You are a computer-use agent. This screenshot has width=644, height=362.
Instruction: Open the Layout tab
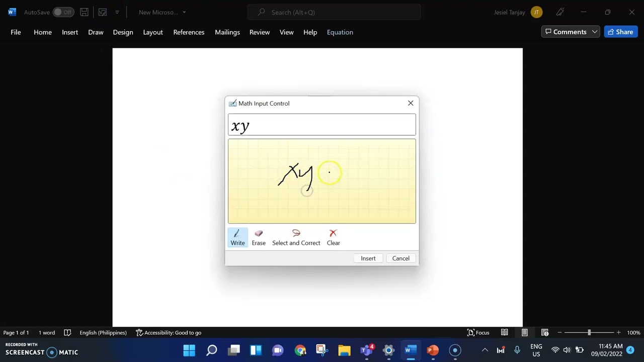click(x=153, y=32)
